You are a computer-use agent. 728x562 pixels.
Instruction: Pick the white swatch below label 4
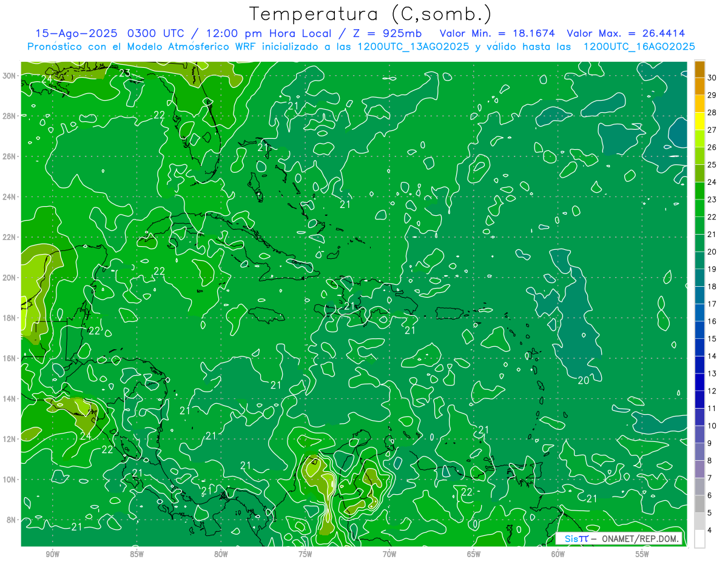click(x=699, y=539)
